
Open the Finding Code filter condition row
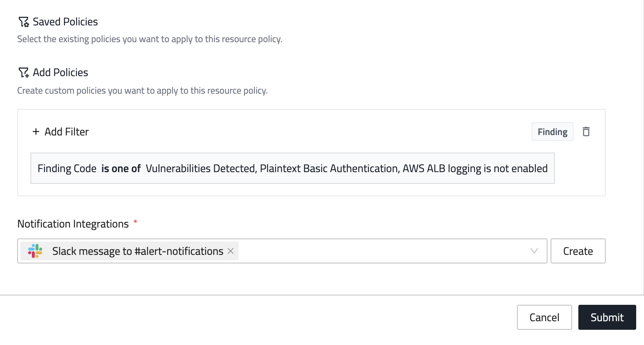click(x=292, y=168)
